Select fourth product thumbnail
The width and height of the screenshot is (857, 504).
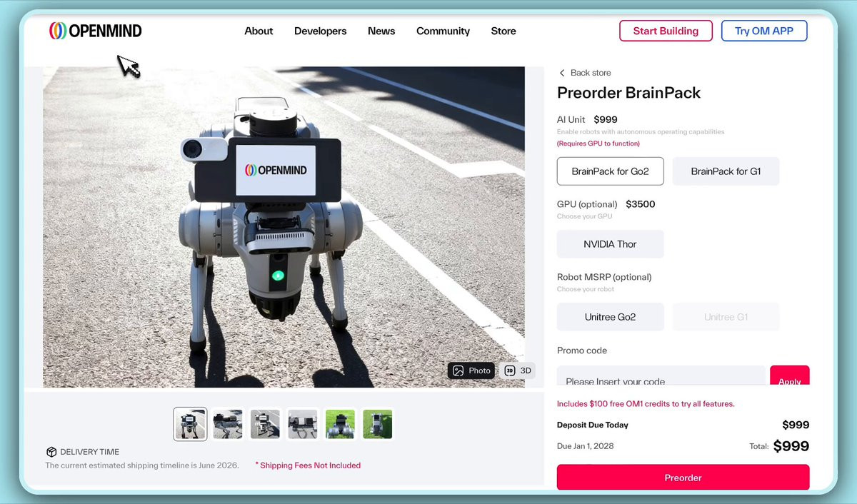(302, 424)
